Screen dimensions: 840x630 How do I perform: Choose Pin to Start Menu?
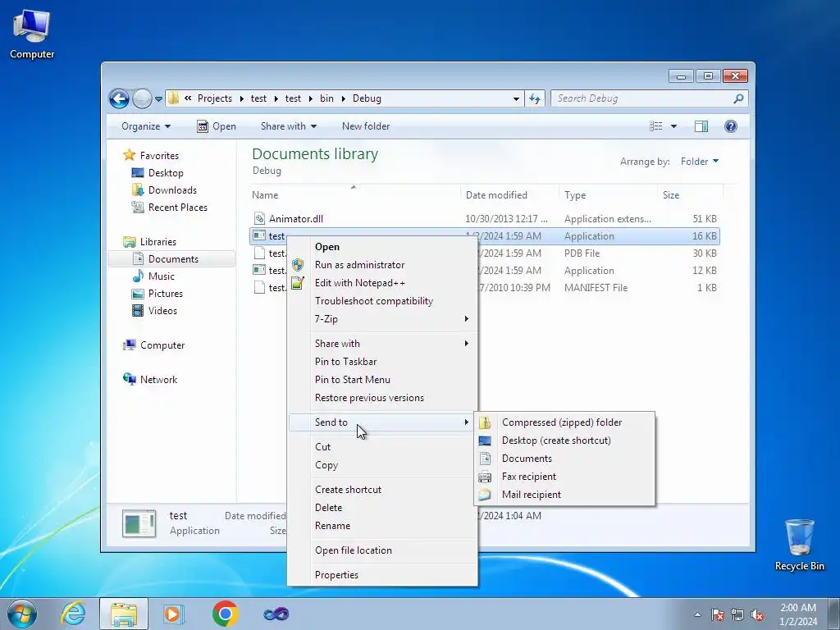coord(382,380)
